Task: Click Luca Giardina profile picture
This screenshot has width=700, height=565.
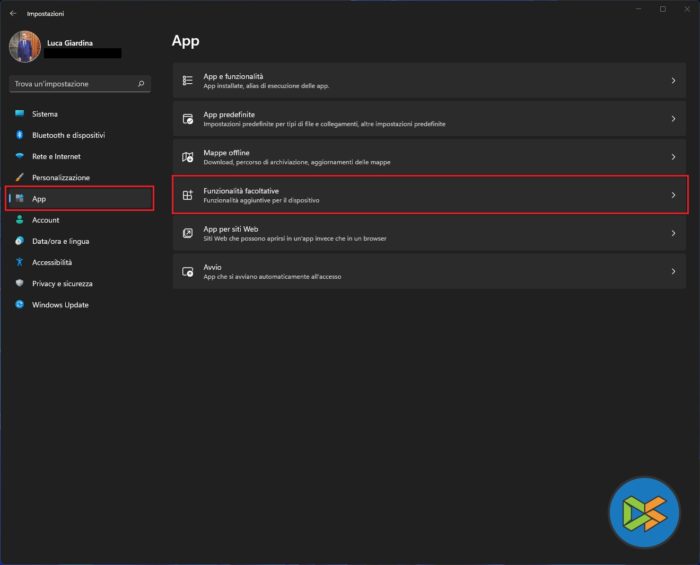Action: tap(25, 46)
